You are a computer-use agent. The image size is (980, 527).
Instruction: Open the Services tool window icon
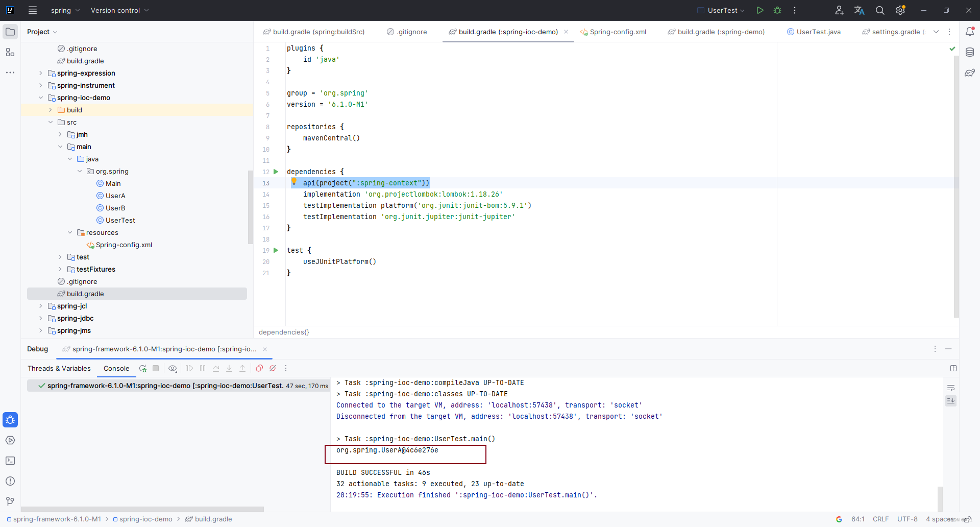[x=10, y=440]
